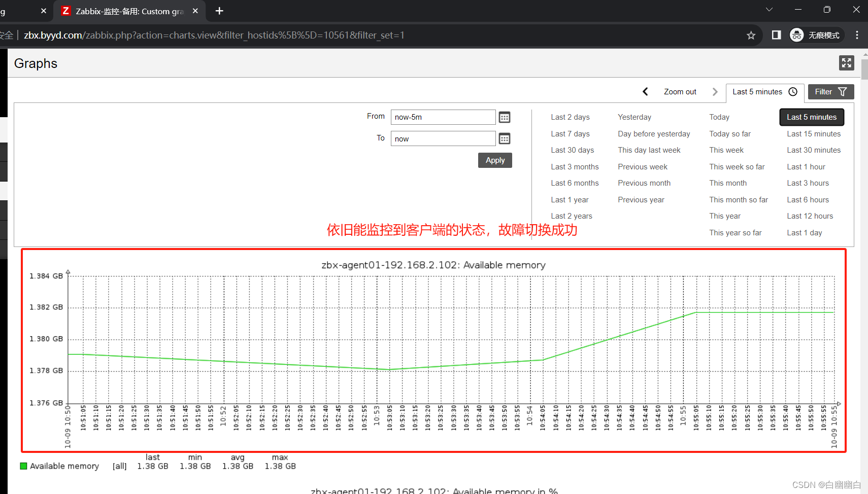Select highlighted Last 5 minutes preset
This screenshot has width=868, height=494.
(x=812, y=117)
